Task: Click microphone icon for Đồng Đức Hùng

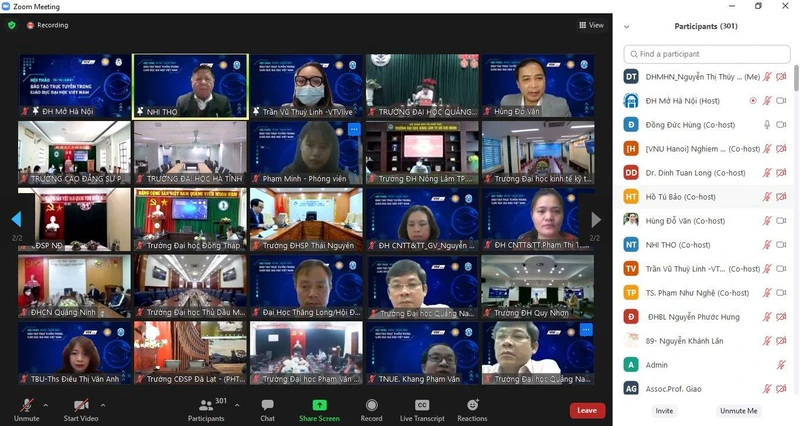Action: coord(766,124)
